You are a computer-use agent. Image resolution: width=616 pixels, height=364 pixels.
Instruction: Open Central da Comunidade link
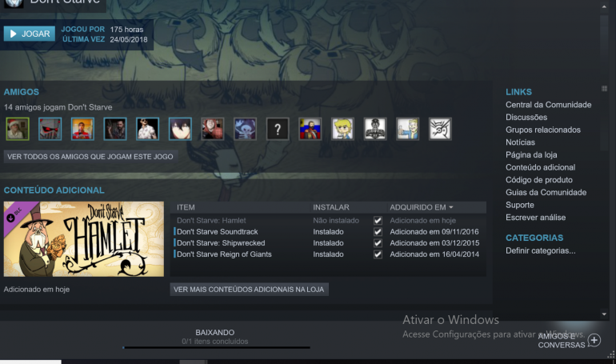point(549,105)
